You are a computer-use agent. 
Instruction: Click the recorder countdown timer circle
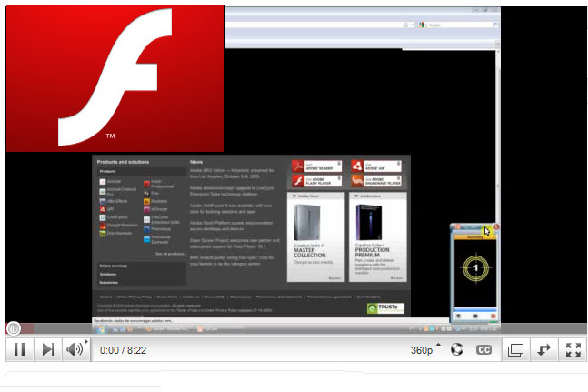[x=475, y=267]
